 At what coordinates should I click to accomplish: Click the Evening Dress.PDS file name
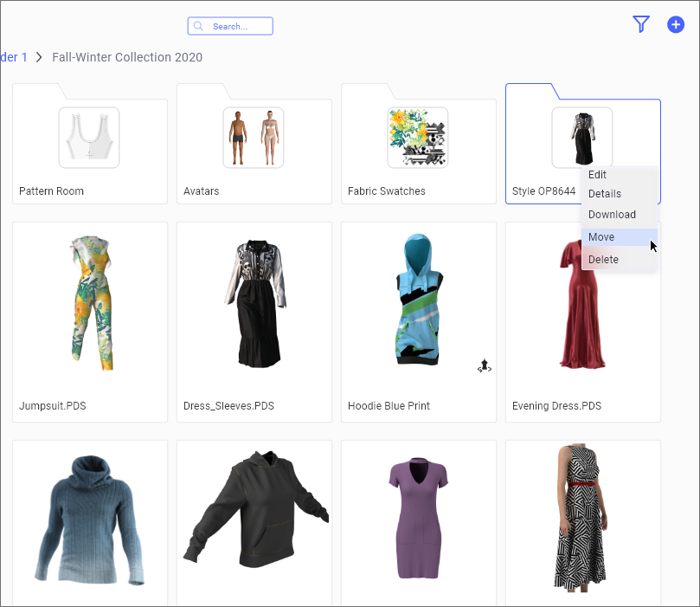tap(556, 406)
